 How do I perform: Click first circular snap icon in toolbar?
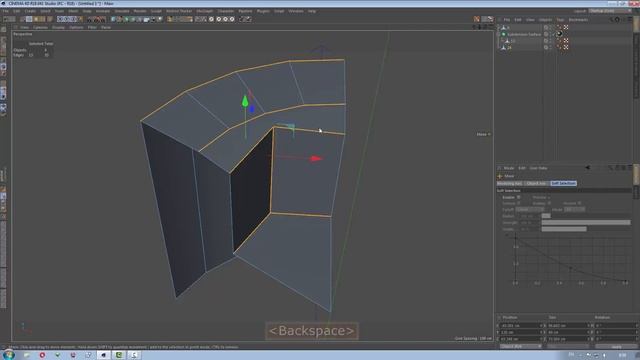(x=211, y=19)
